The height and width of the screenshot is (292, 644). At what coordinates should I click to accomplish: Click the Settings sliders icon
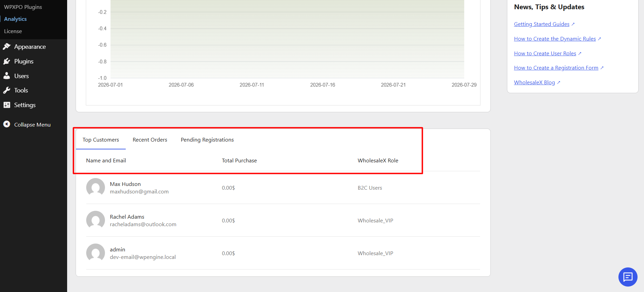(x=7, y=105)
